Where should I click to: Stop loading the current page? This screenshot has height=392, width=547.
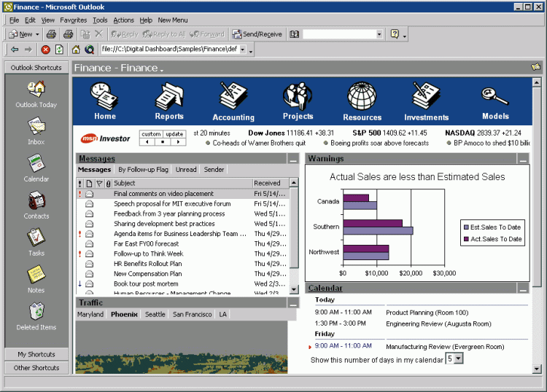(45, 50)
